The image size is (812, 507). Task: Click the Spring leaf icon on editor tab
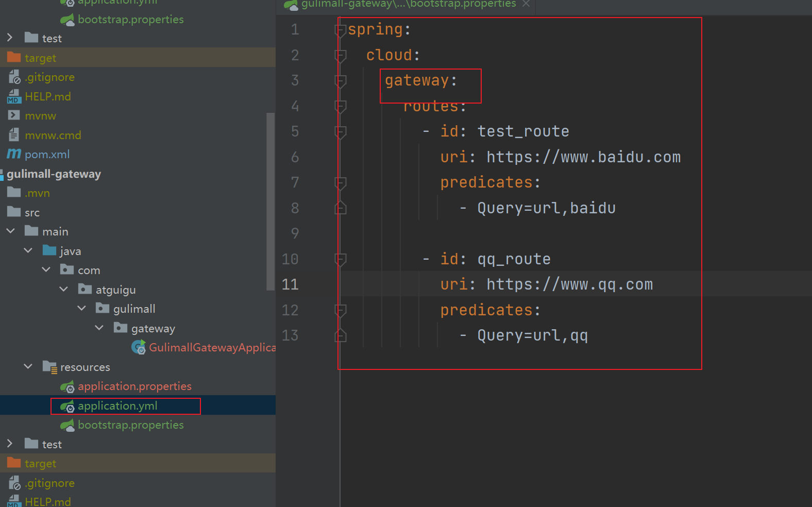coord(291,5)
